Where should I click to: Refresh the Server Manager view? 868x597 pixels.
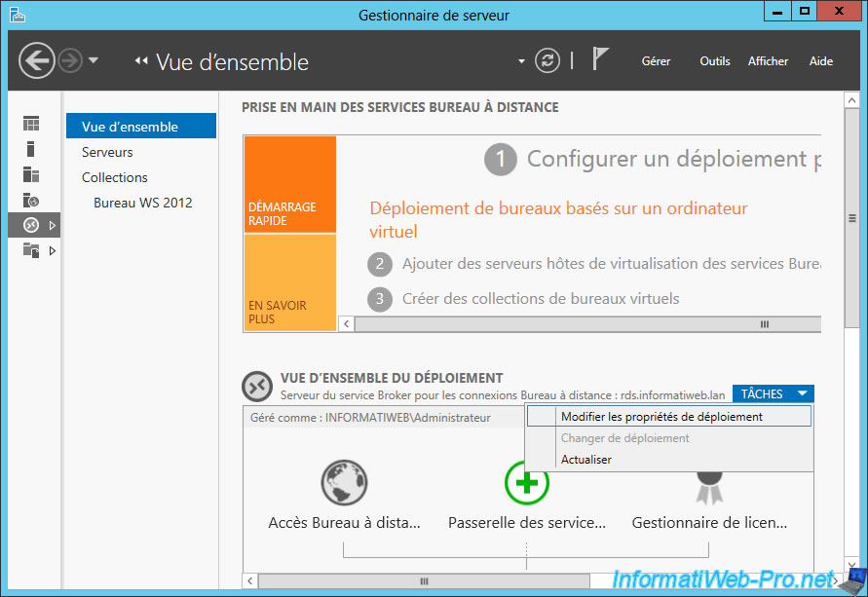pos(547,60)
